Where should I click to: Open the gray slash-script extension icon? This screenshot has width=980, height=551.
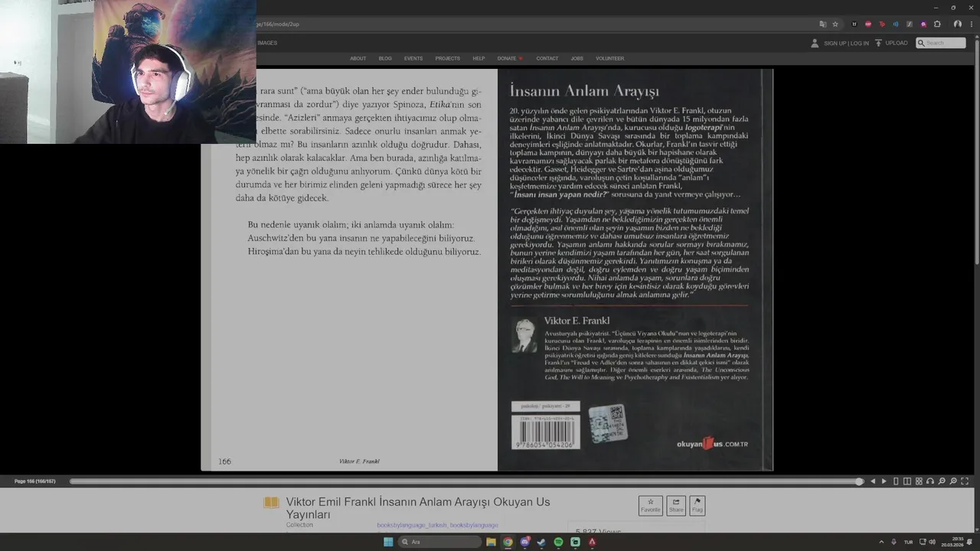[x=910, y=24]
